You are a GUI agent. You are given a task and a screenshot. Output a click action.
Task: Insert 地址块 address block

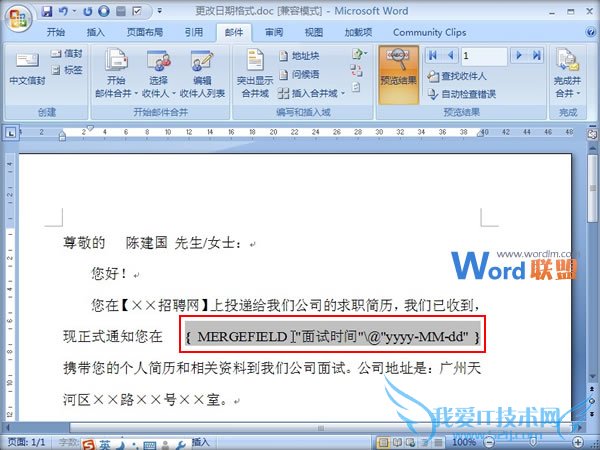(x=299, y=56)
